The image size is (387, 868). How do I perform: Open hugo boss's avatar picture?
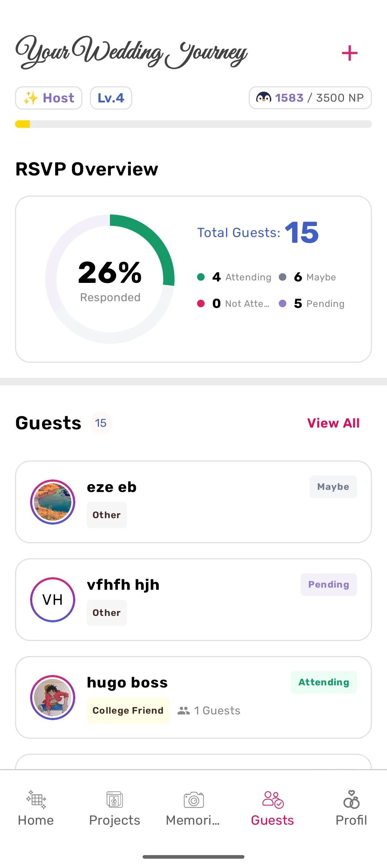[53, 698]
